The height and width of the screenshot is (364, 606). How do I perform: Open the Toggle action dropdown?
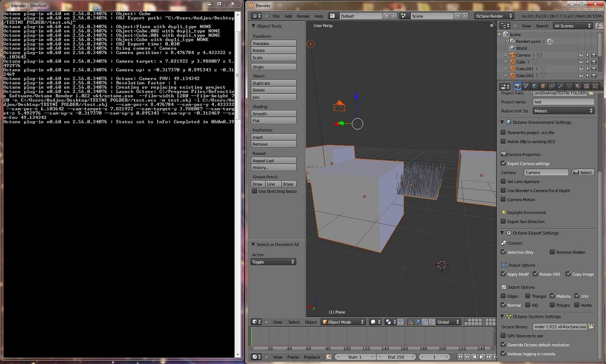pos(273,262)
